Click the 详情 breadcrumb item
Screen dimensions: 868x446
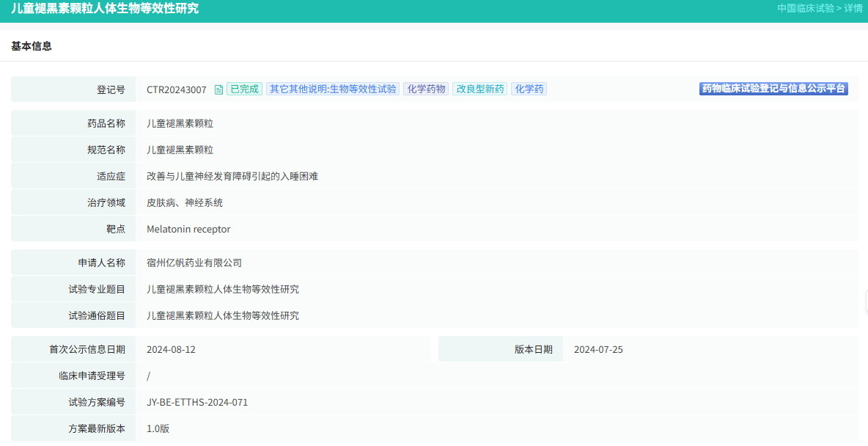853,9
